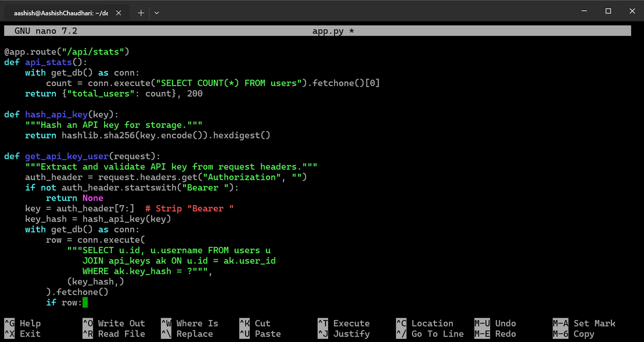Close the aashish@AashishChaudhari terminal tab
The height and width of the screenshot is (342, 644).
click(119, 13)
